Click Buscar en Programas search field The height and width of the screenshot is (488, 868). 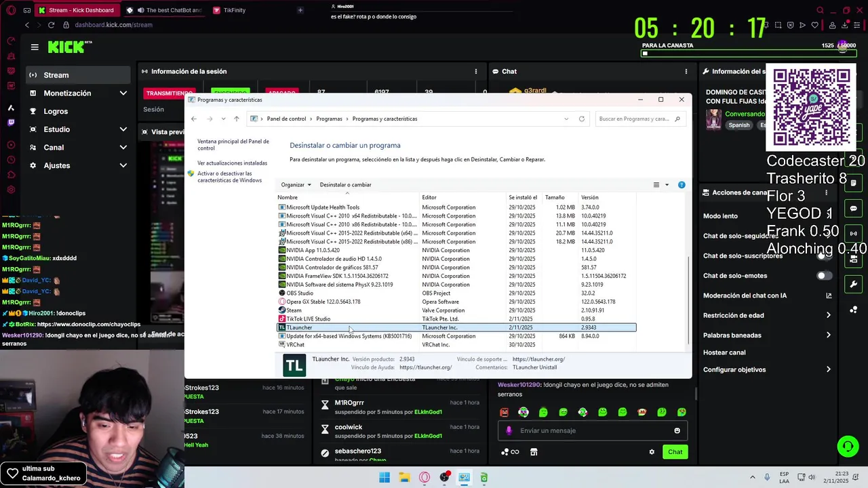[x=639, y=119]
